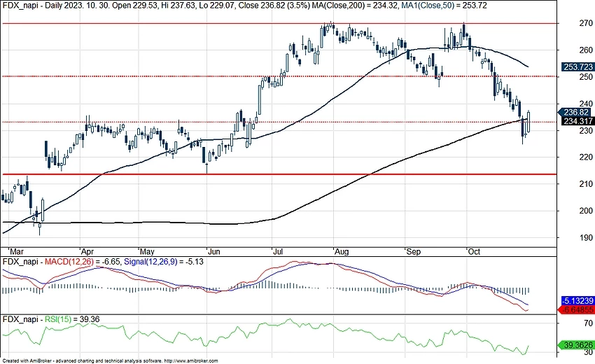The width and height of the screenshot is (595, 364).
Task: Click the 270 price axis label
Action: 586,23
